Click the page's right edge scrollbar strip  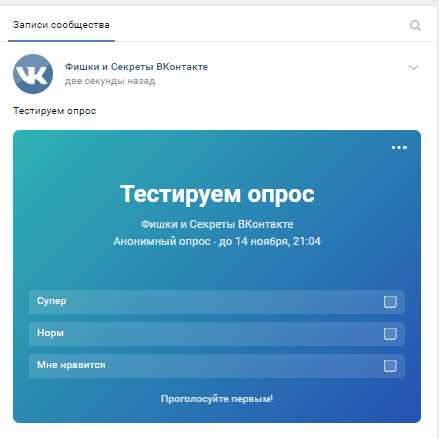(x=438, y=220)
